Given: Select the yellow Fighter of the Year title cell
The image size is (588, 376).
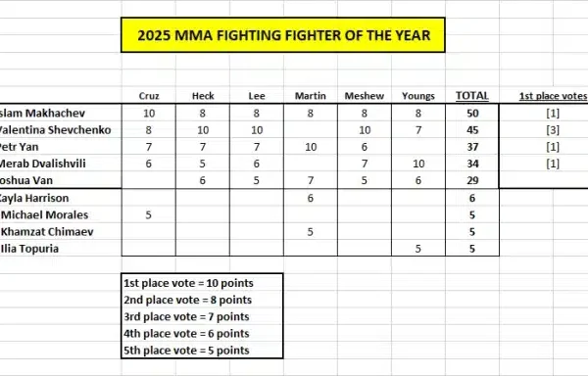Looking at the screenshot, I should (x=283, y=35).
